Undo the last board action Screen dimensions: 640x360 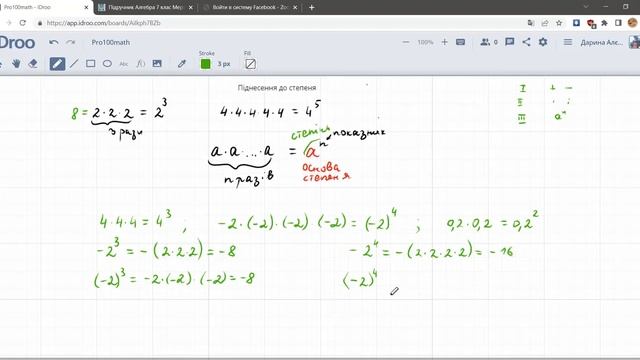53,42
